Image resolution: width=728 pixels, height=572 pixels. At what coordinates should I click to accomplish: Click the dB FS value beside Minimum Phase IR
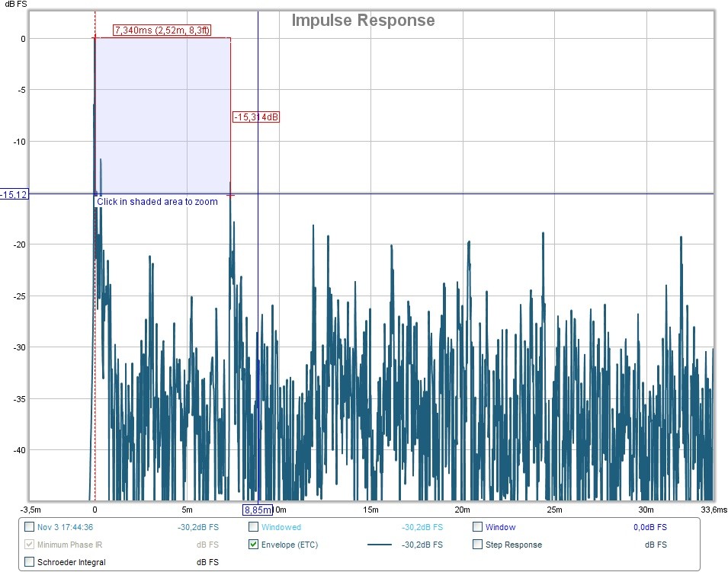click(x=207, y=545)
